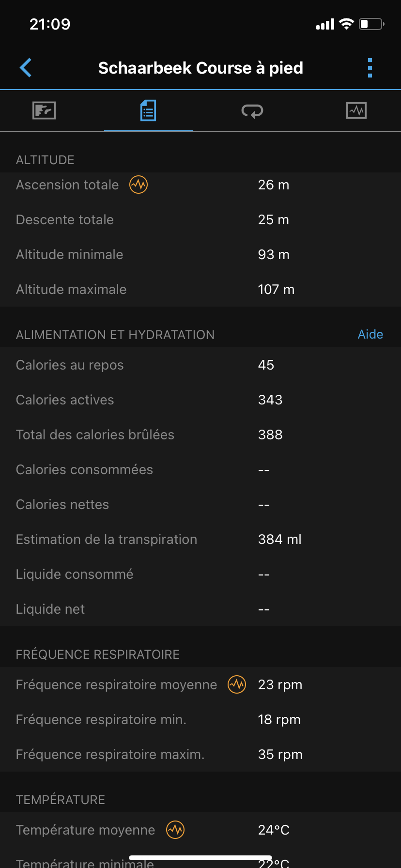
Task: Tap the battery icon in status bar
Action: click(371, 24)
